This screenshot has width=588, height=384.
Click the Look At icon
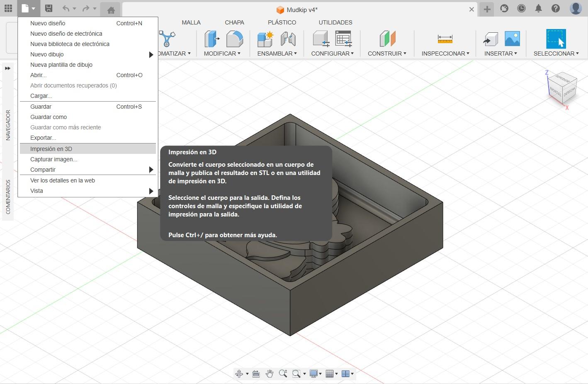(x=256, y=374)
